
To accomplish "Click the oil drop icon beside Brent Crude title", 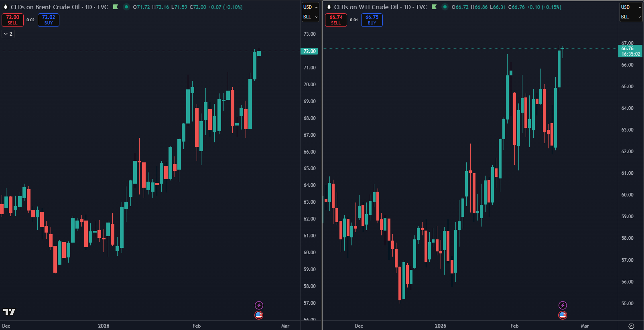I will [x=6, y=7].
